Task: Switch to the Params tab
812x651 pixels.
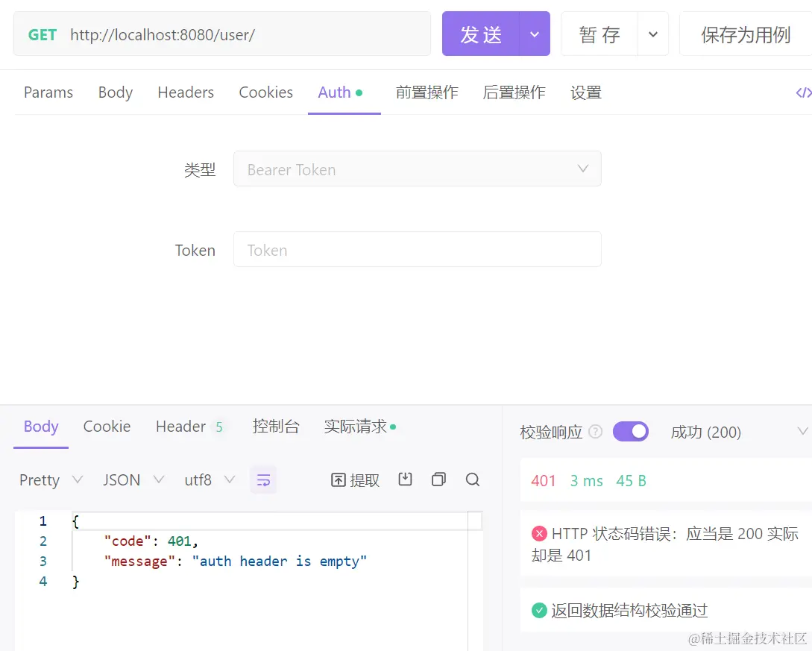Action: pyautogui.click(x=48, y=92)
